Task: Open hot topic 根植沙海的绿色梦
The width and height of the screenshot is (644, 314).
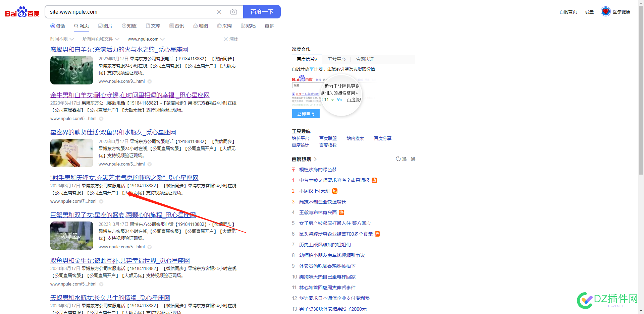Action: pyautogui.click(x=318, y=170)
